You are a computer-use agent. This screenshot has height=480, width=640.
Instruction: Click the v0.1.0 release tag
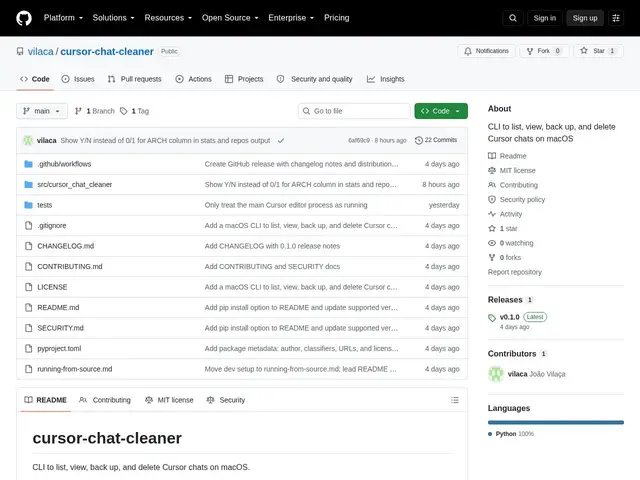[x=509, y=317]
